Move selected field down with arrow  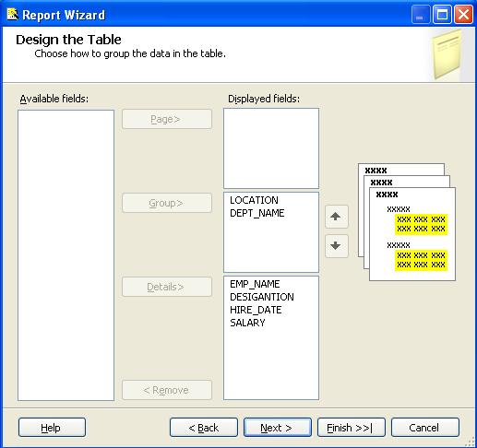[x=337, y=246]
